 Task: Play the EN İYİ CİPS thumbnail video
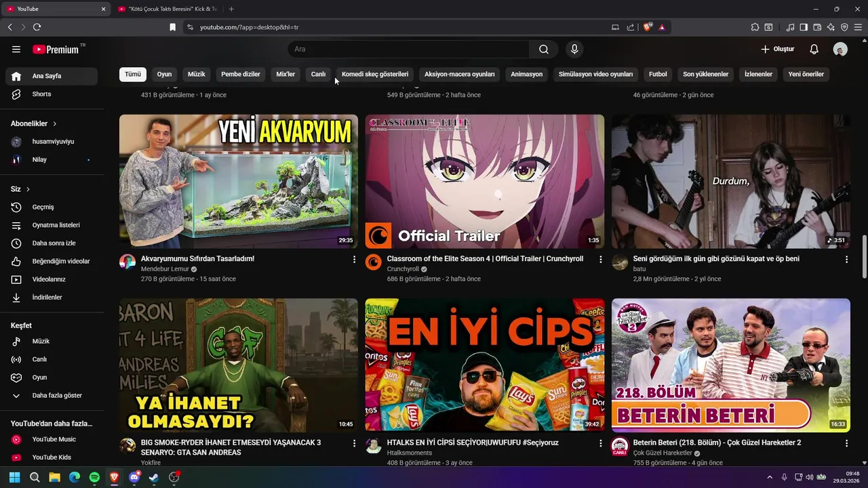pyautogui.click(x=485, y=365)
